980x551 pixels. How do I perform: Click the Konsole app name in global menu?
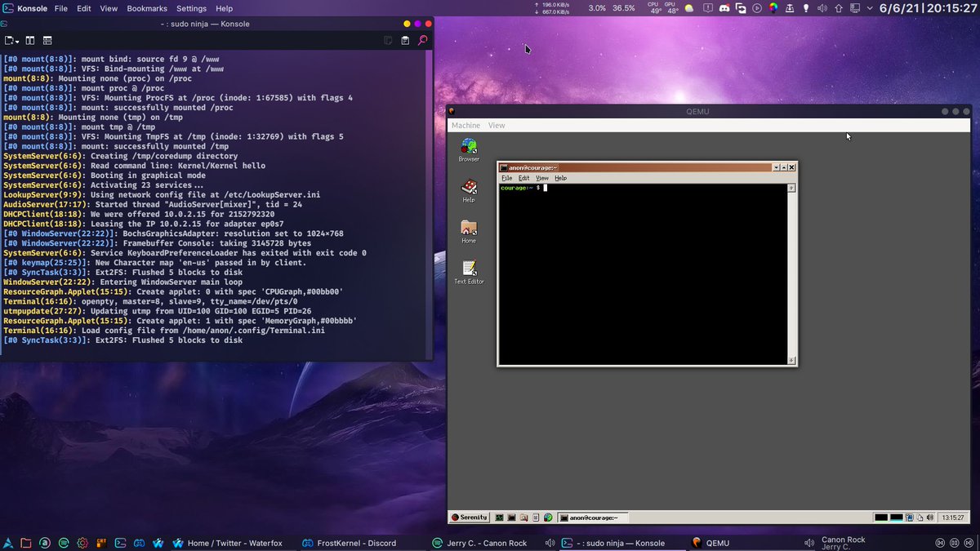(x=32, y=8)
